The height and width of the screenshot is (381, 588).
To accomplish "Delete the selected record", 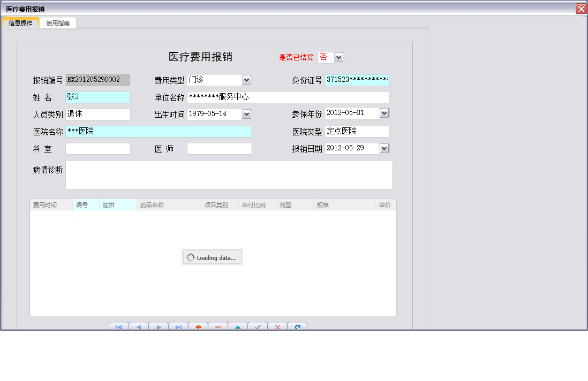I will [218, 326].
